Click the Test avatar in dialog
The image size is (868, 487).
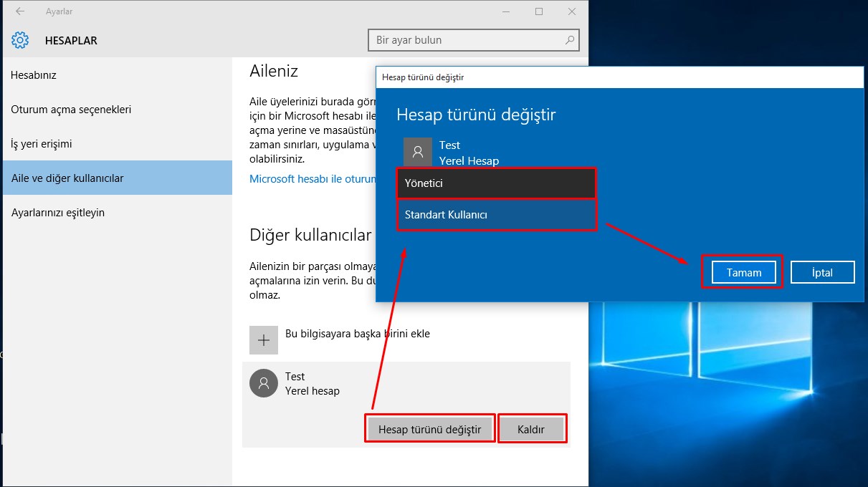pos(418,152)
